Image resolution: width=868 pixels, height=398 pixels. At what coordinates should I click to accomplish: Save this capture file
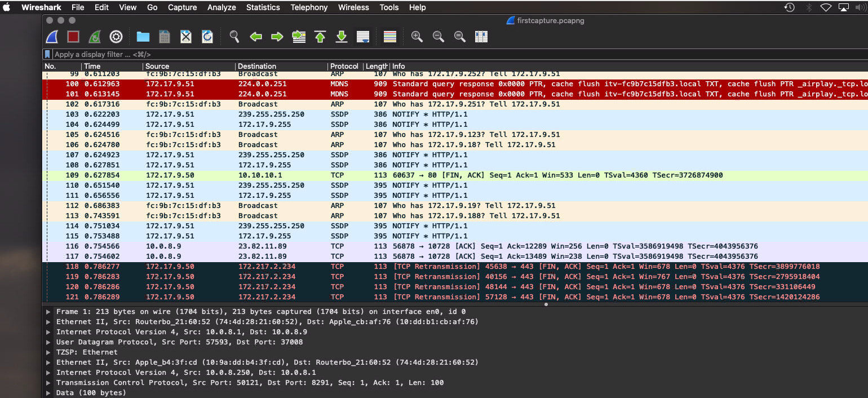(x=165, y=37)
